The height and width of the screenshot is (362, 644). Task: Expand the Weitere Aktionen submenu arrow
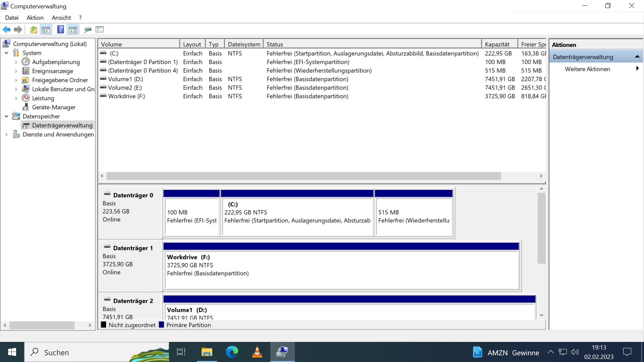(x=637, y=69)
